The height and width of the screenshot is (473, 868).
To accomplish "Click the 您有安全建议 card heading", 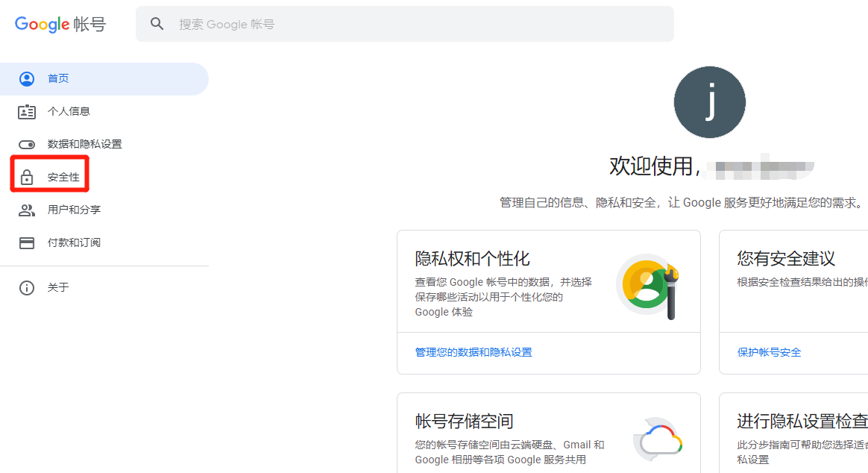I will click(785, 259).
